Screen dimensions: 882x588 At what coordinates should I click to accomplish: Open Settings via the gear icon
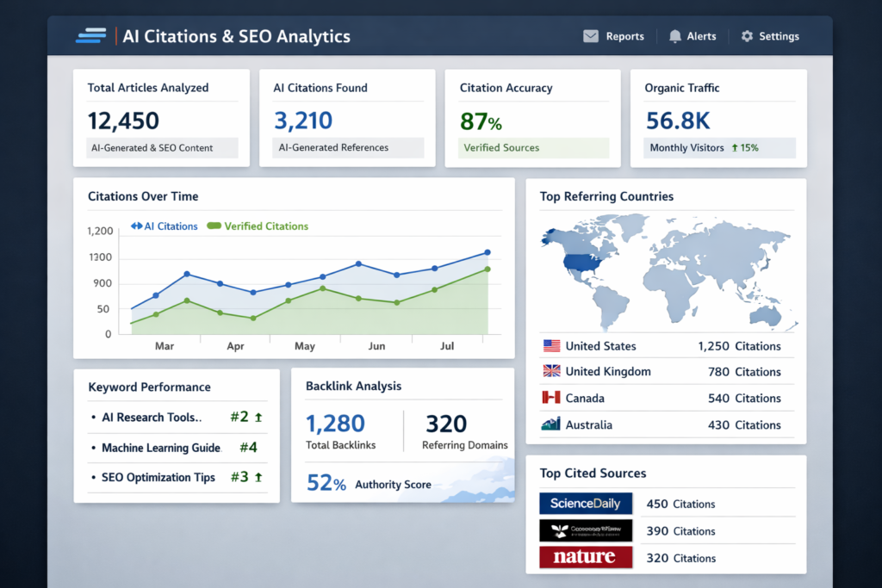747,36
